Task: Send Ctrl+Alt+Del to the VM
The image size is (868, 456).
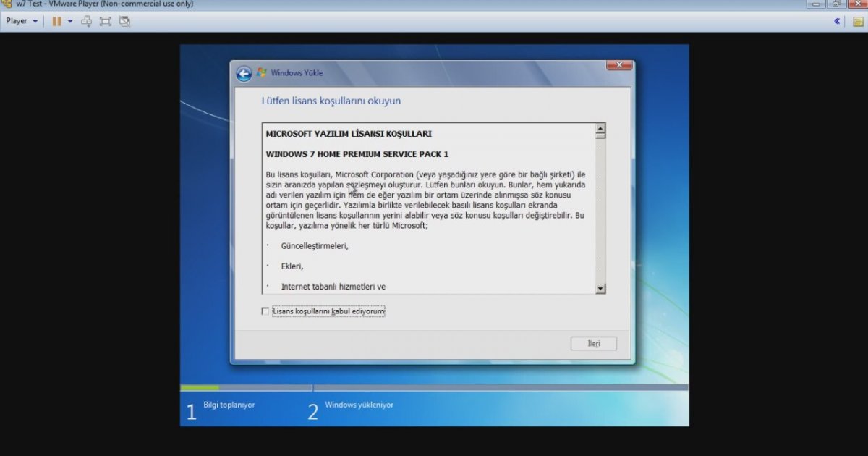Action: 87,21
